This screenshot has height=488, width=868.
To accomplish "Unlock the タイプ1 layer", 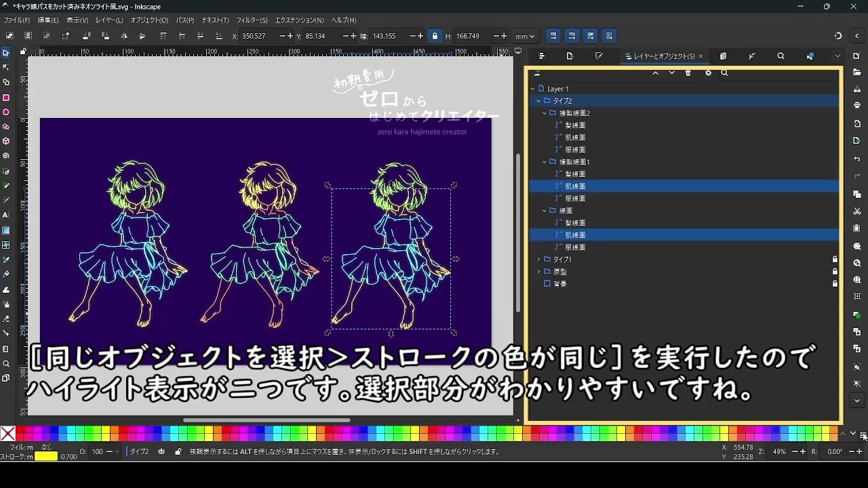I will click(x=835, y=260).
